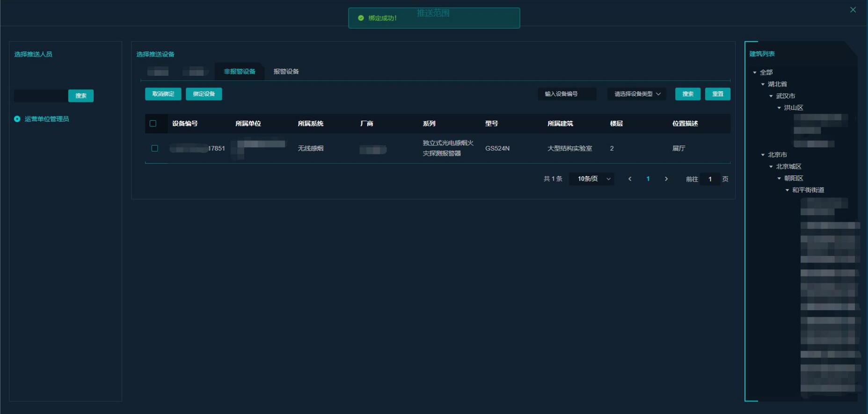Click the GS524N model cell
This screenshot has width=868, height=414.
tap(497, 148)
